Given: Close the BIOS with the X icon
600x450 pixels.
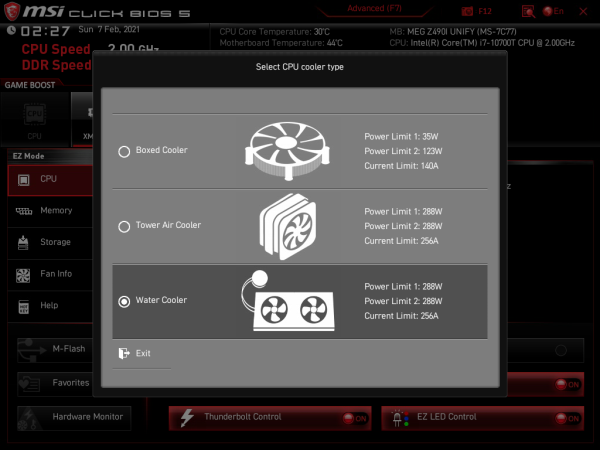Looking at the screenshot, I should pos(583,11).
